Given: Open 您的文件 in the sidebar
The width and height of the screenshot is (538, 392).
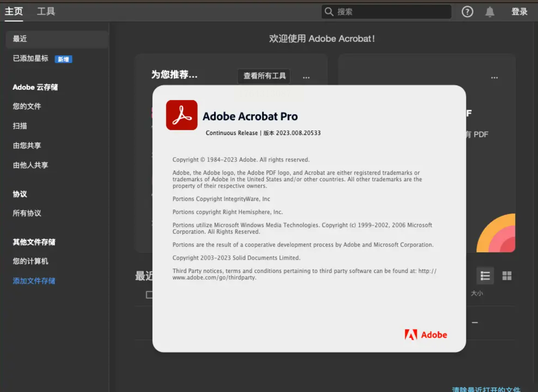Looking at the screenshot, I should pos(27,106).
